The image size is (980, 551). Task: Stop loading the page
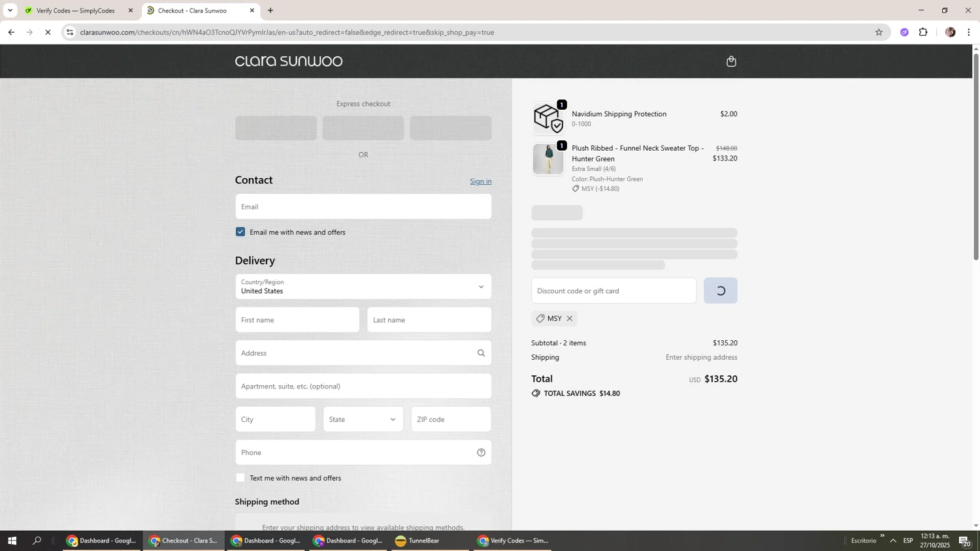click(x=48, y=32)
